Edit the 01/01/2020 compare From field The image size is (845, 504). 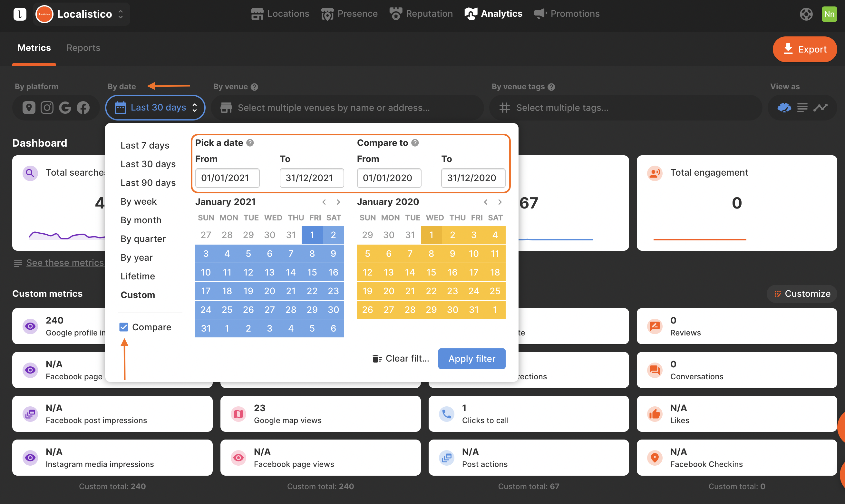(389, 178)
